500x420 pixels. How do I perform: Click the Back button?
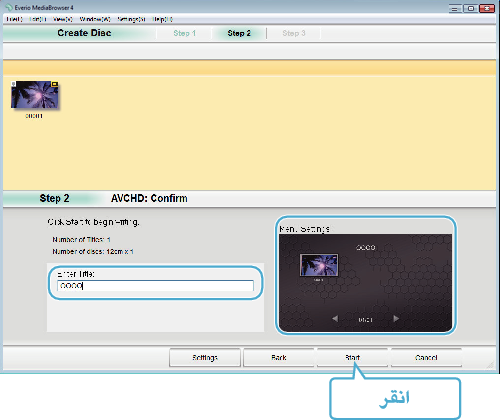[x=279, y=358]
